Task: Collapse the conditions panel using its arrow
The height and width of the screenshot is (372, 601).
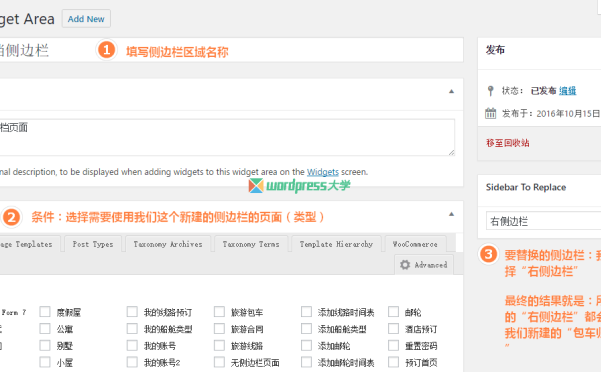Action: [452, 214]
